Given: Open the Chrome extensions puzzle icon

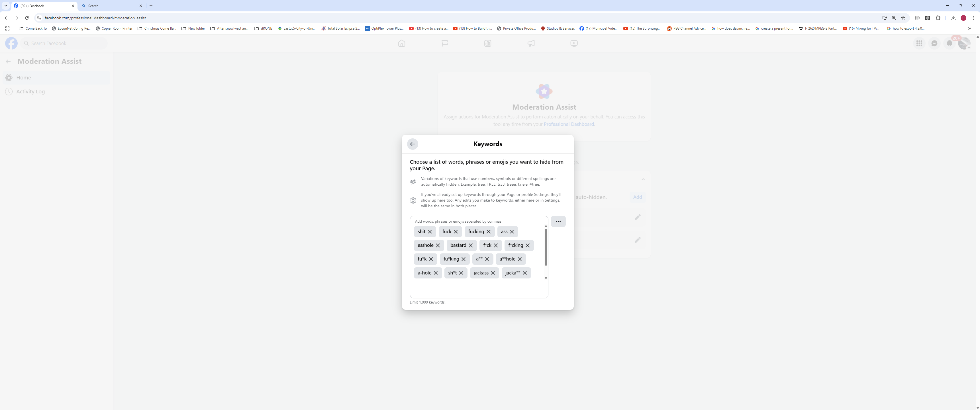Looking at the screenshot, I should [x=938, y=18].
